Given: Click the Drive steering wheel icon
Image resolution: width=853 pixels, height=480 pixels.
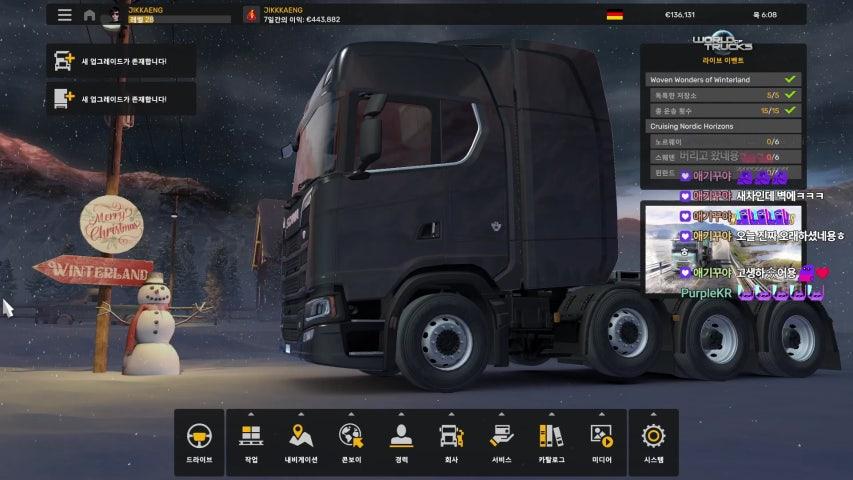Looking at the screenshot, I should pyautogui.click(x=199, y=437).
